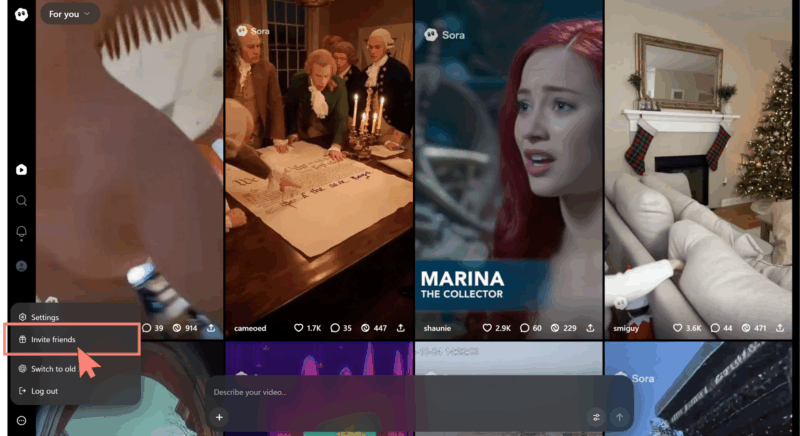Like shaunie's Marina video
Viewport: 800px width, 436px height.
click(488, 328)
